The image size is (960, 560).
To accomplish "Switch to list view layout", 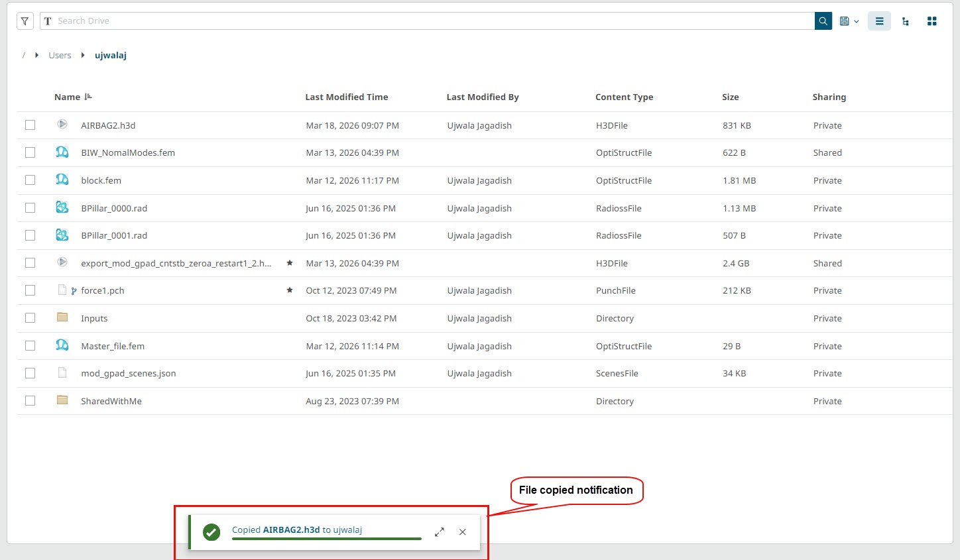I will point(879,21).
